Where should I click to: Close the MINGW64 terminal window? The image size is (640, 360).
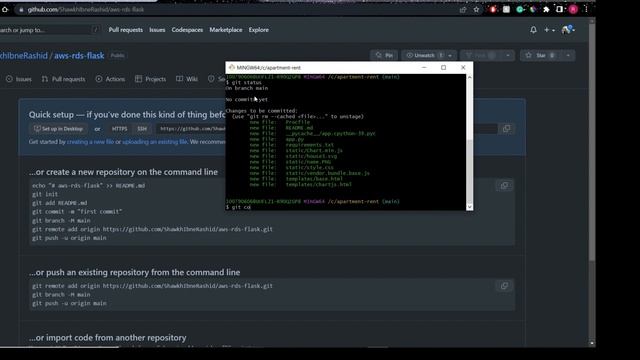[463, 68]
